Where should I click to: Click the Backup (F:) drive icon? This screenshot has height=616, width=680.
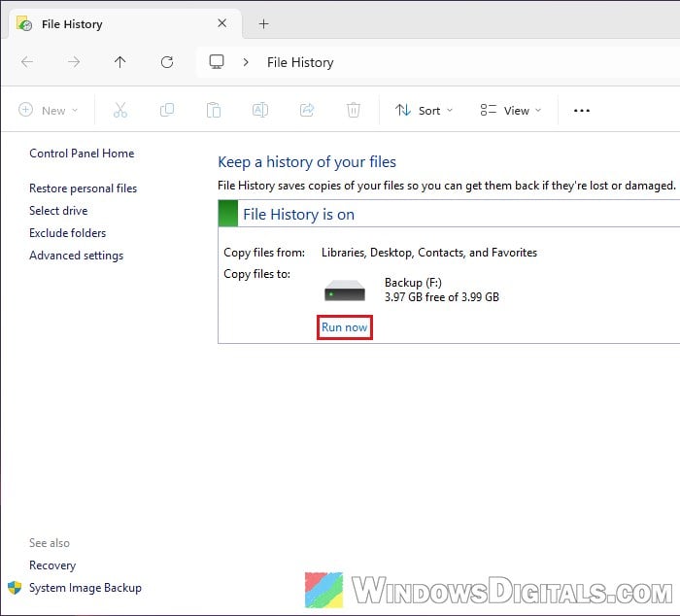point(345,291)
